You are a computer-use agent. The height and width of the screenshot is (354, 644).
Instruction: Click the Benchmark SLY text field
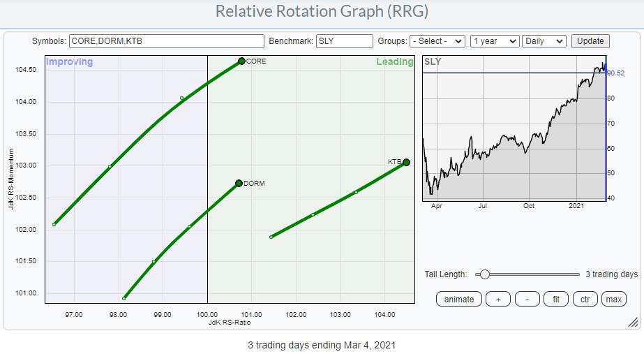[x=343, y=41]
